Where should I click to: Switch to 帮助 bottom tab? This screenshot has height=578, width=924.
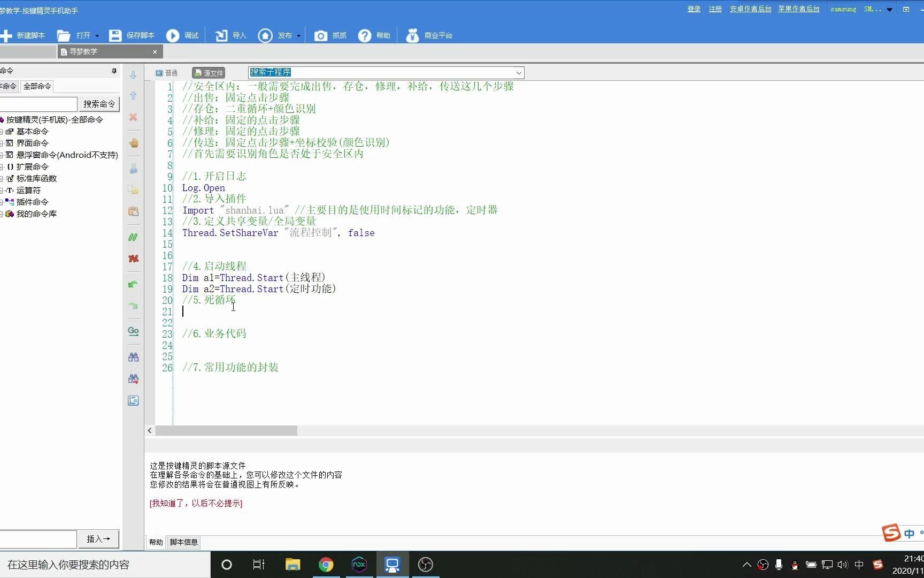(156, 542)
